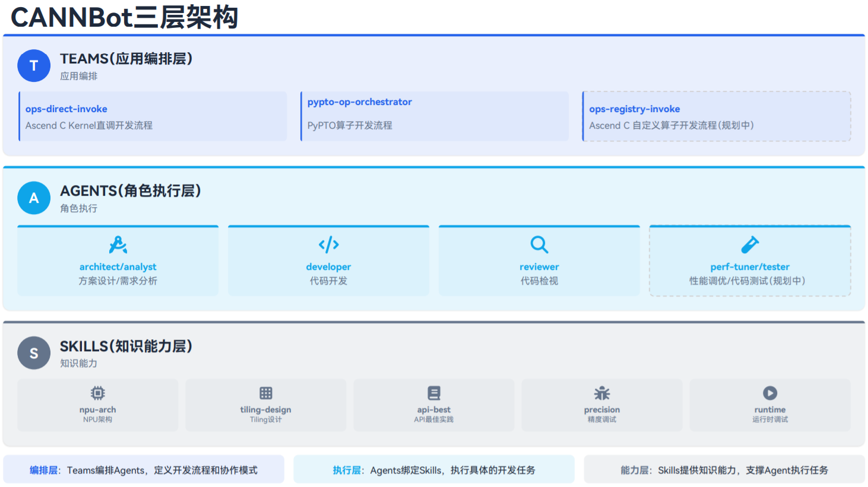Click the tiling-design grid icon
Screen dimensions: 868x487
point(266,393)
